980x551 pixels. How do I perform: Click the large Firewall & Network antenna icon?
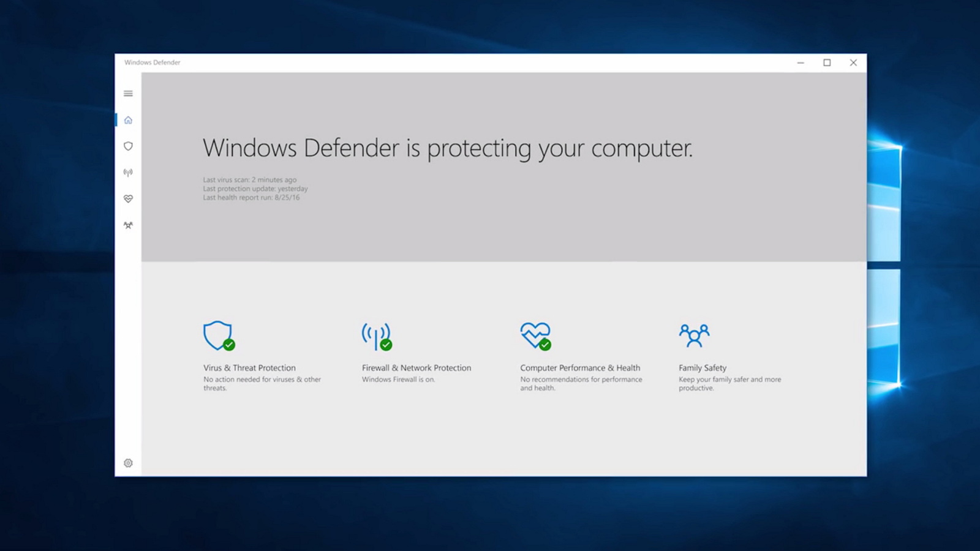pos(377,336)
